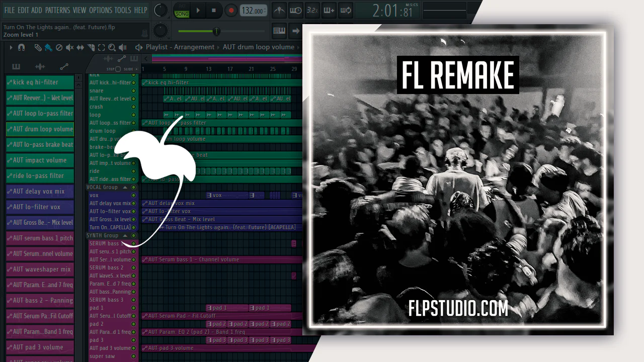Toggle the STEP editing checkbox
The width and height of the screenshot is (644, 362).
(118, 69)
